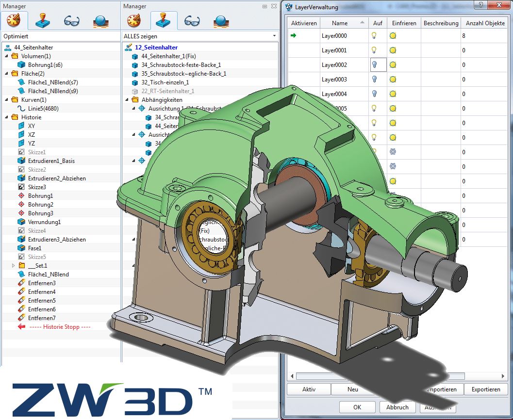Screen dimensions: 513x420
Task: Toggle freeze state for Layer0001
Action: pos(393,50)
